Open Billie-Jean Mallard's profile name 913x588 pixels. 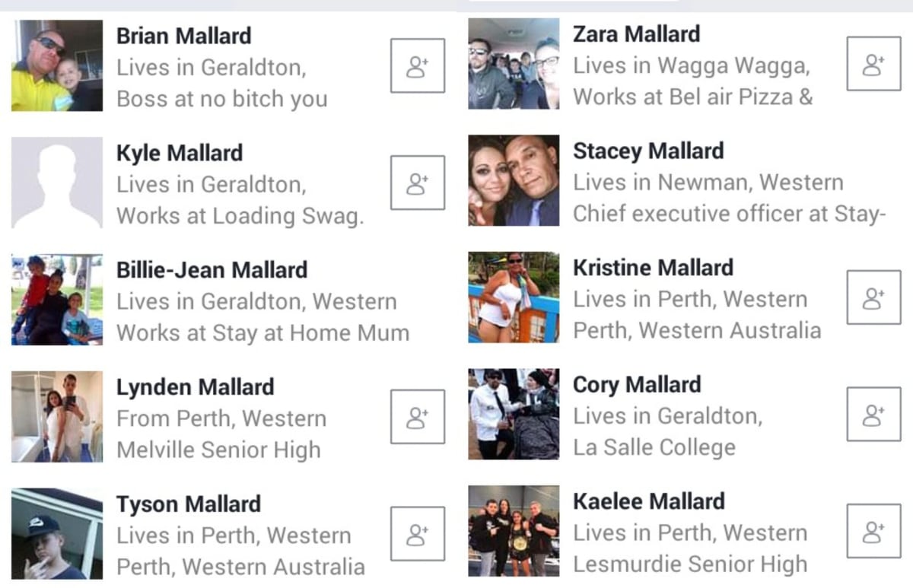[x=212, y=270]
